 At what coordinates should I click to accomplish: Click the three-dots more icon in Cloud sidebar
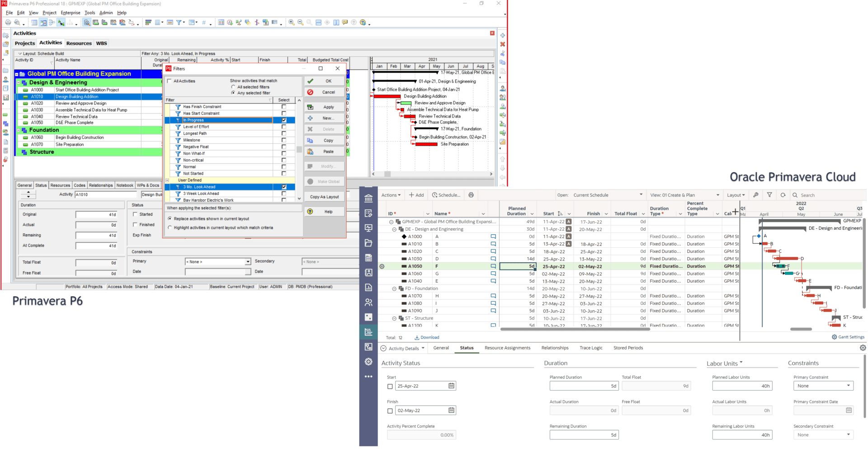coord(368,376)
